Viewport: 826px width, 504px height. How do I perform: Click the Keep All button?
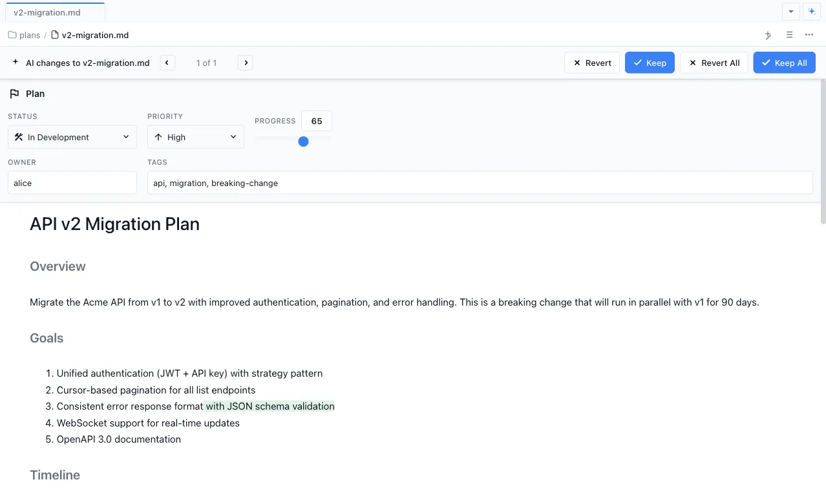(x=784, y=63)
